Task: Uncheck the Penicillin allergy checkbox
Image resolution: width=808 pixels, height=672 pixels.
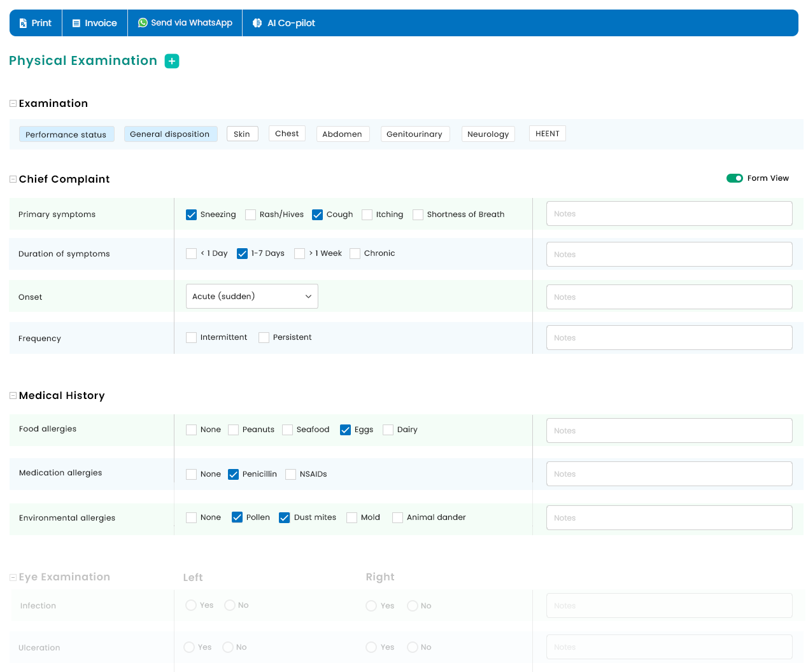Action: pos(234,475)
